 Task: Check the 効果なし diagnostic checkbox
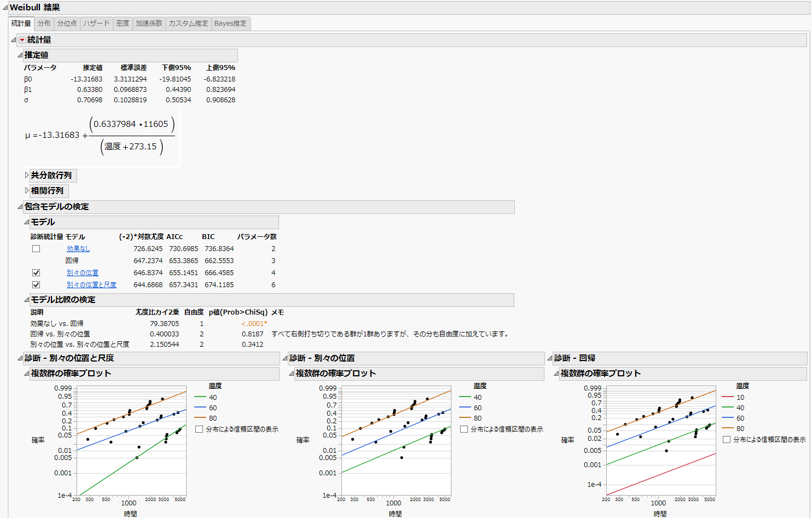pyautogui.click(x=36, y=249)
